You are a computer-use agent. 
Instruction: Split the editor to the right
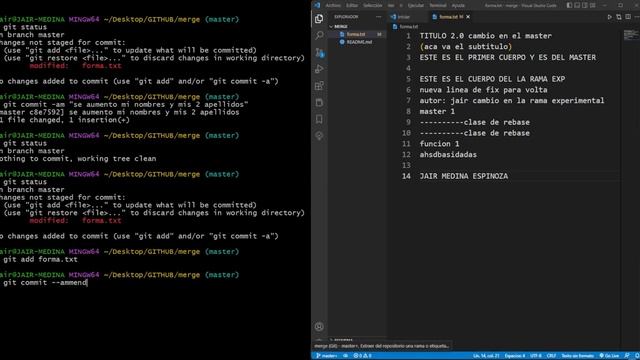pyautogui.click(x=628, y=17)
